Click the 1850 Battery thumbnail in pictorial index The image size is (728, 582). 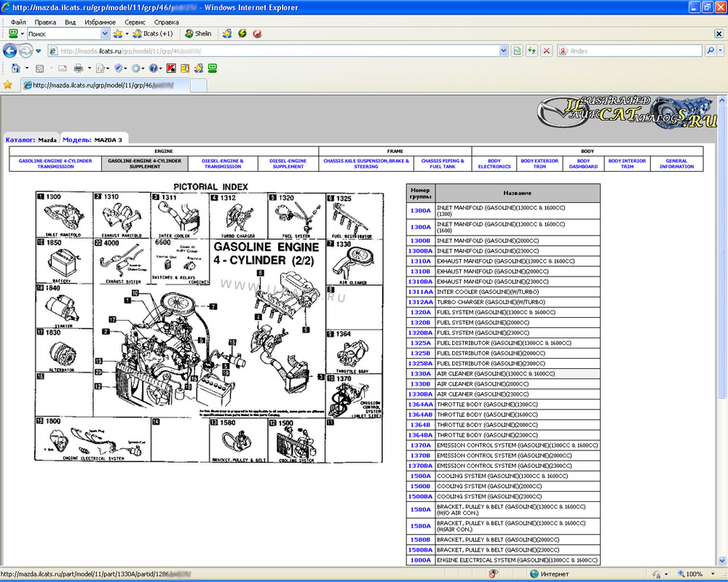click(x=64, y=261)
